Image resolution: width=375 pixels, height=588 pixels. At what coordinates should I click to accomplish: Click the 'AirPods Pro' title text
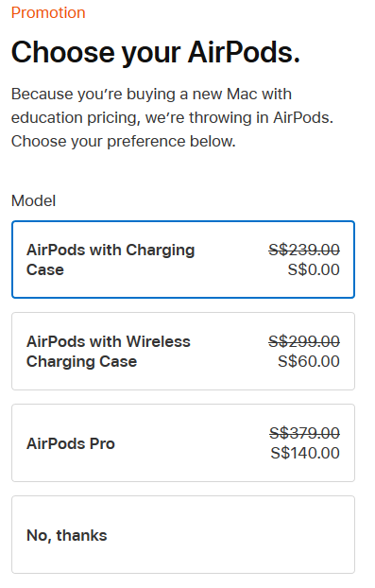(71, 443)
